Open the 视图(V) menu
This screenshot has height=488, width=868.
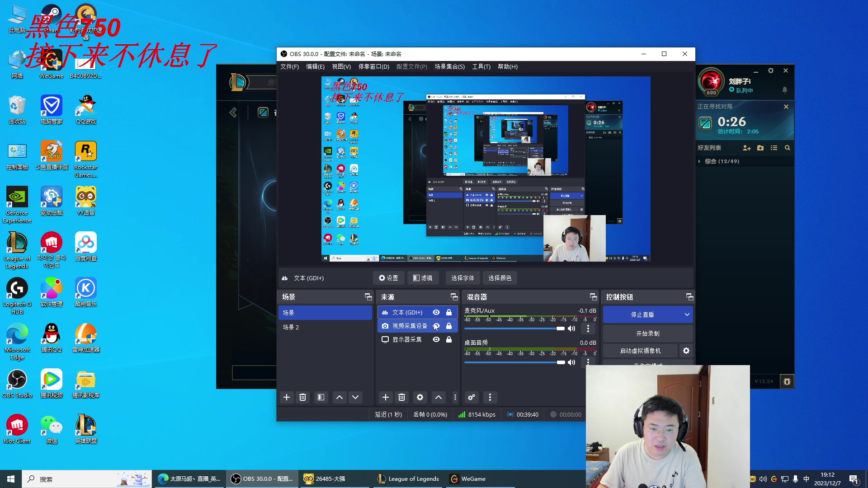341,66
